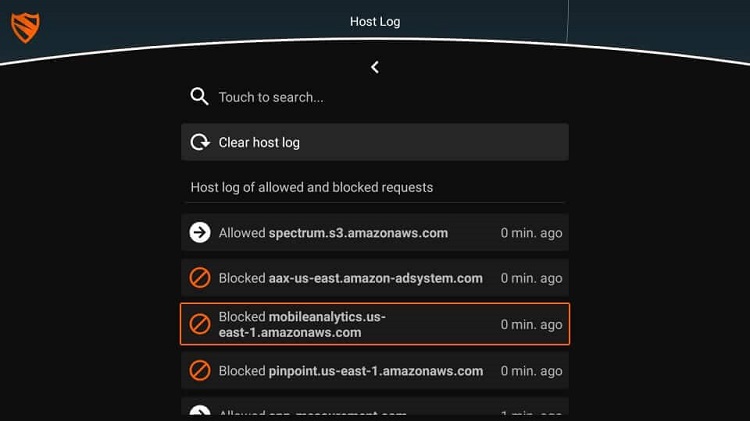Click the magnifying glass search icon
The image size is (750, 421).
coord(199,96)
